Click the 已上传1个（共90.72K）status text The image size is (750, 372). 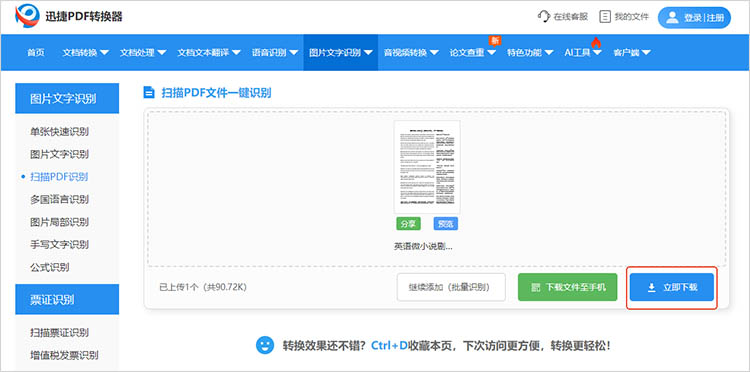point(203,287)
